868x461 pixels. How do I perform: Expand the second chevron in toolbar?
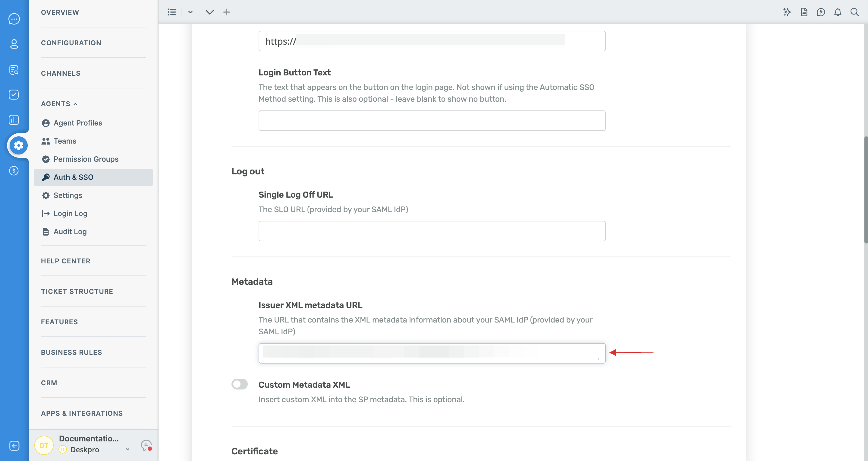[x=209, y=12]
